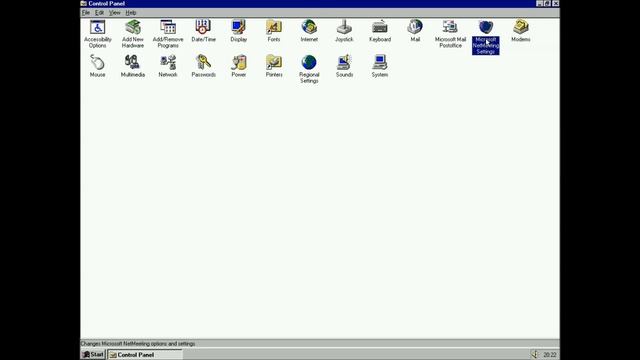Click the taskbar clock
The image size is (640, 360).
tap(549, 355)
